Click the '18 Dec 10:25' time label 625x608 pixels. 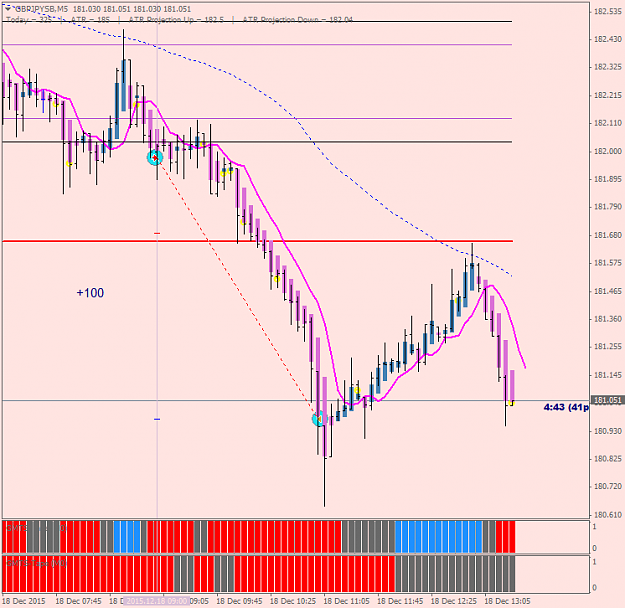(x=293, y=601)
